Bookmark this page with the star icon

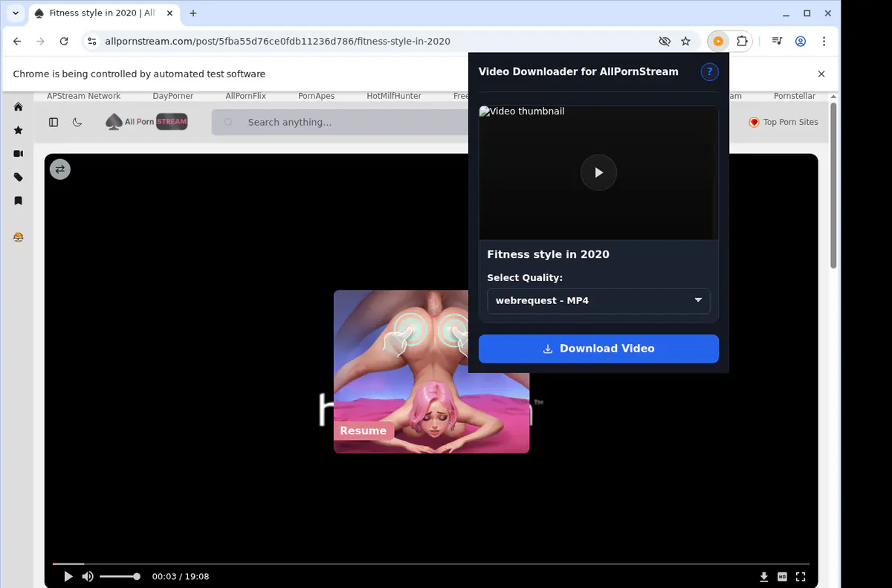(685, 42)
